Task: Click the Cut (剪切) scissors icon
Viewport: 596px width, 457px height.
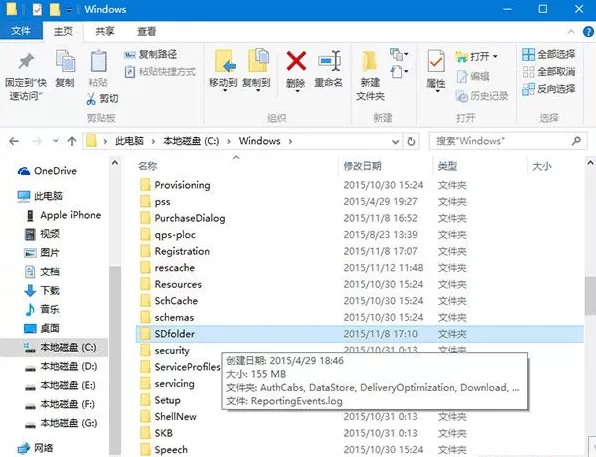Action: tap(91, 99)
